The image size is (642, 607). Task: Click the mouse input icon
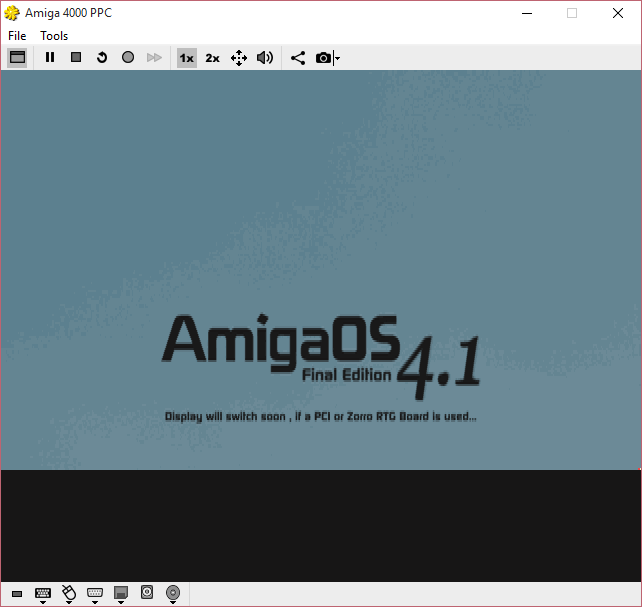(x=69, y=592)
